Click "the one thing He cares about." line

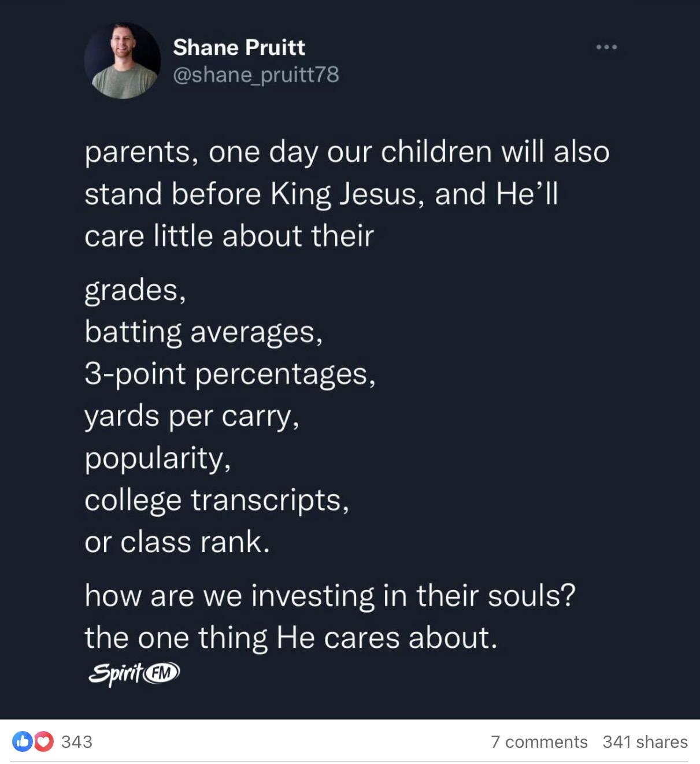(291, 637)
